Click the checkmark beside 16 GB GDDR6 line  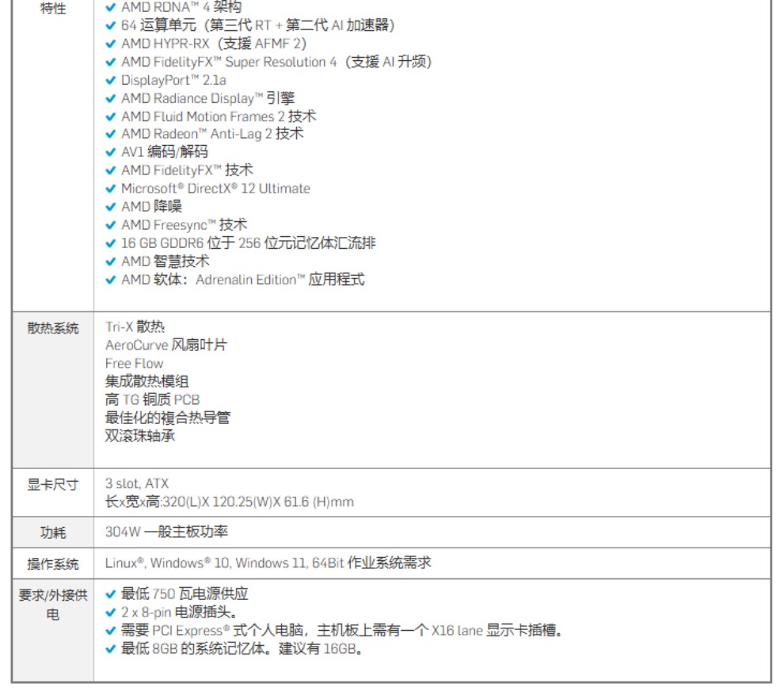point(111,243)
